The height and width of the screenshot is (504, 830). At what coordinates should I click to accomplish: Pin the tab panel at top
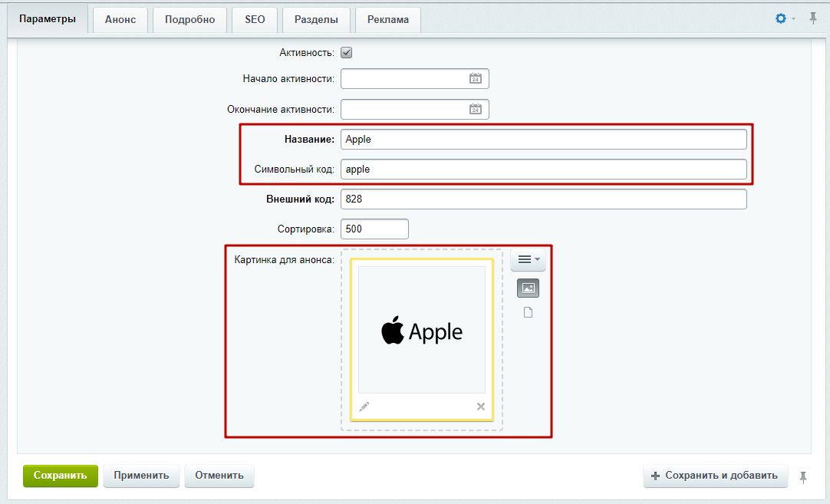coord(813,18)
